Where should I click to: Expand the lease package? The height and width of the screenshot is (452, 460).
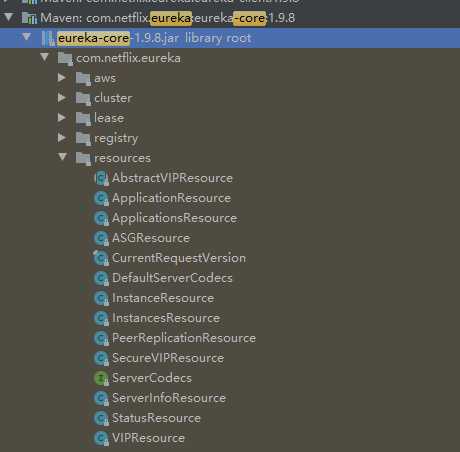pos(62,117)
